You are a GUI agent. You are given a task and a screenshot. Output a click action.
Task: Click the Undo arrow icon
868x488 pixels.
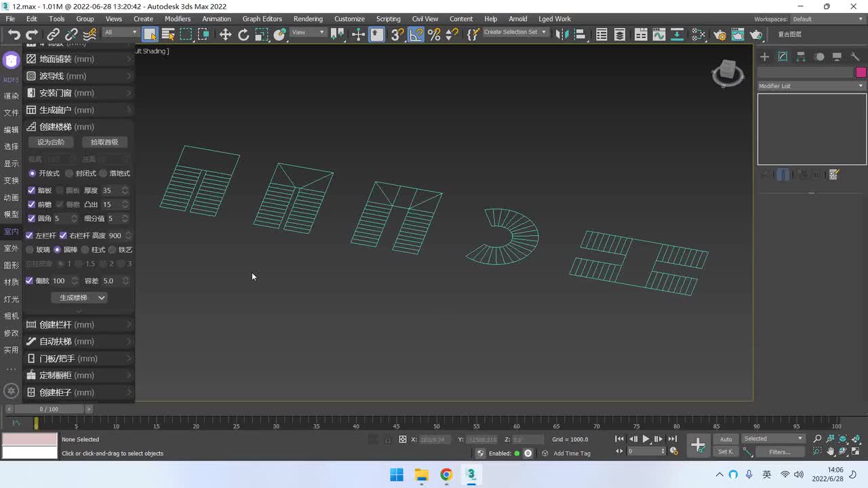coord(14,35)
